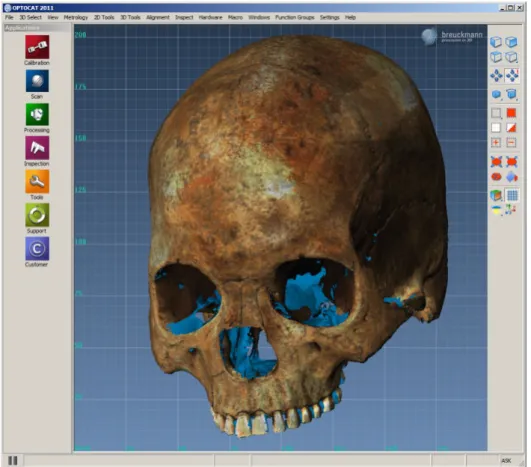Click the 200 axis label in viewport

81,35
